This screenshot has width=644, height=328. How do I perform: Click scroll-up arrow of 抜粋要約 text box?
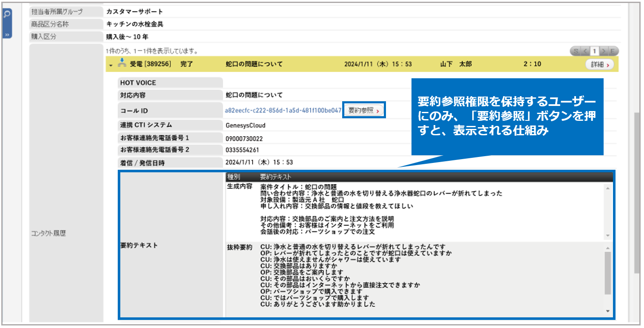click(x=608, y=248)
